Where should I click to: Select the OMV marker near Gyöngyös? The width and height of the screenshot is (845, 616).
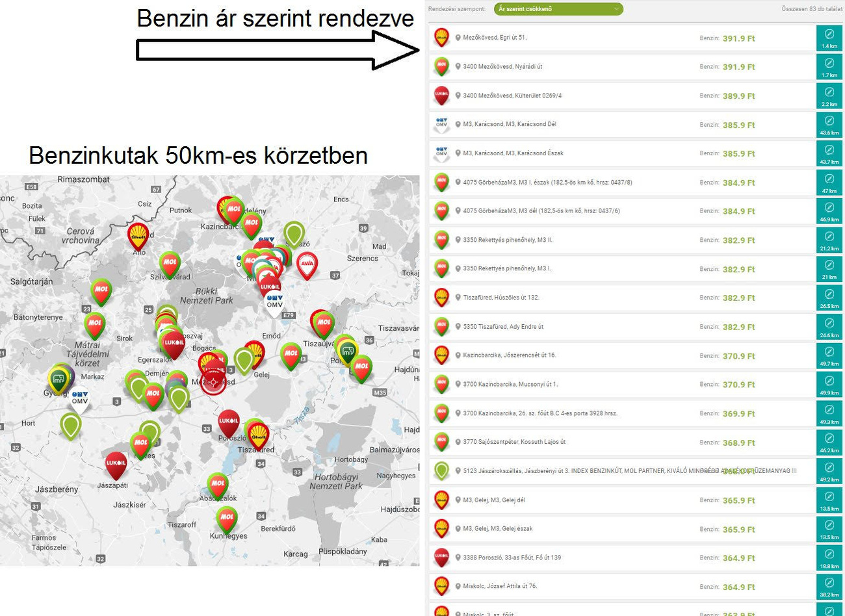(80, 398)
